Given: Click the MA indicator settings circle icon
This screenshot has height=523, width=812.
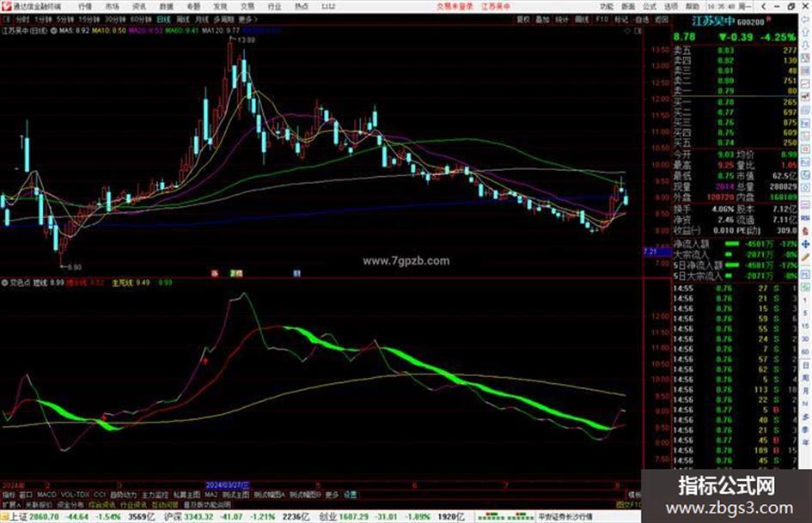Looking at the screenshot, I should coord(53,31).
